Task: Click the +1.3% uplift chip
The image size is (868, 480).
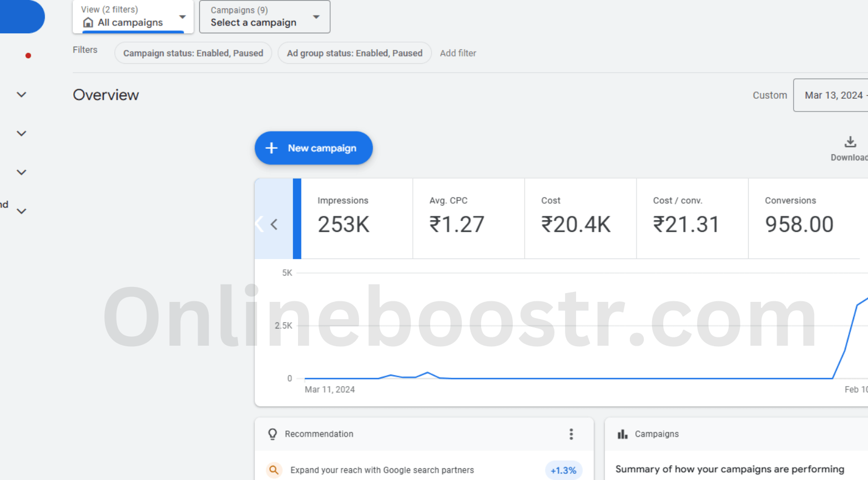Action: coord(563,470)
